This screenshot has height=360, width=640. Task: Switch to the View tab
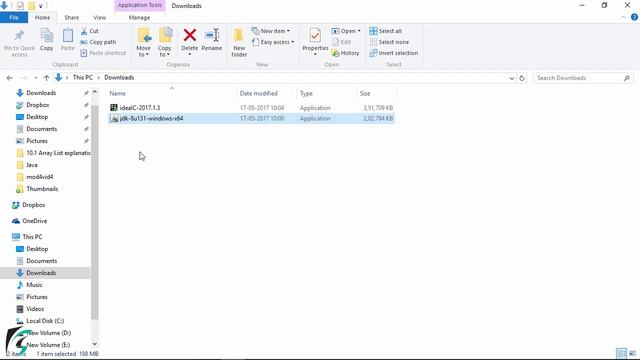[100, 18]
